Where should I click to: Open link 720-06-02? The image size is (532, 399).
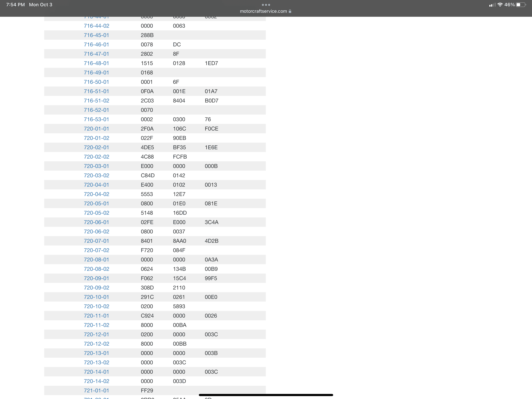96,231
